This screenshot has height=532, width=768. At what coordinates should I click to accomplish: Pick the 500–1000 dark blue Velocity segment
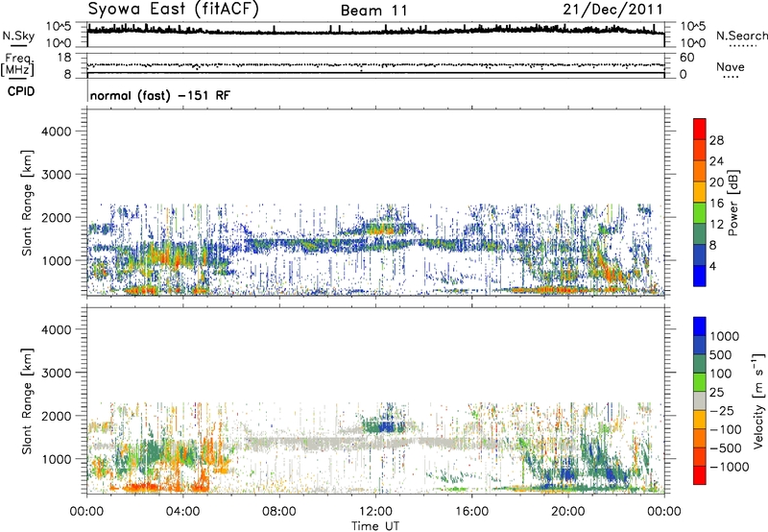pos(700,346)
